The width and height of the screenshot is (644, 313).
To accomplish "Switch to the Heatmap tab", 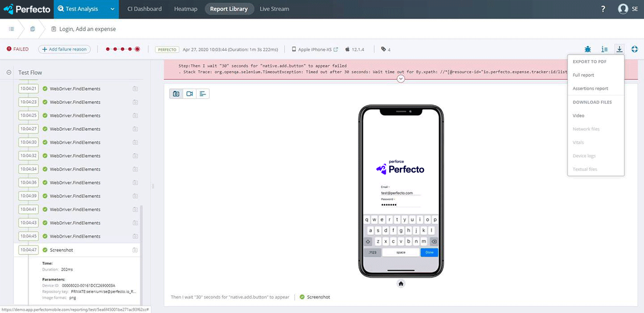I will (x=185, y=9).
